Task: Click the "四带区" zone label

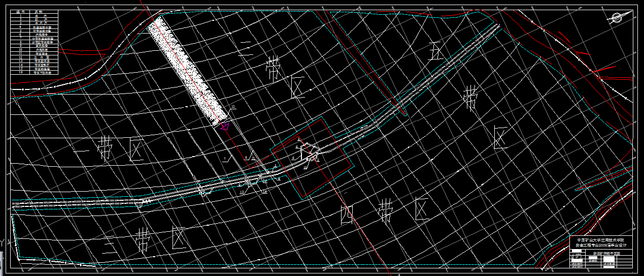Action: coord(386,210)
